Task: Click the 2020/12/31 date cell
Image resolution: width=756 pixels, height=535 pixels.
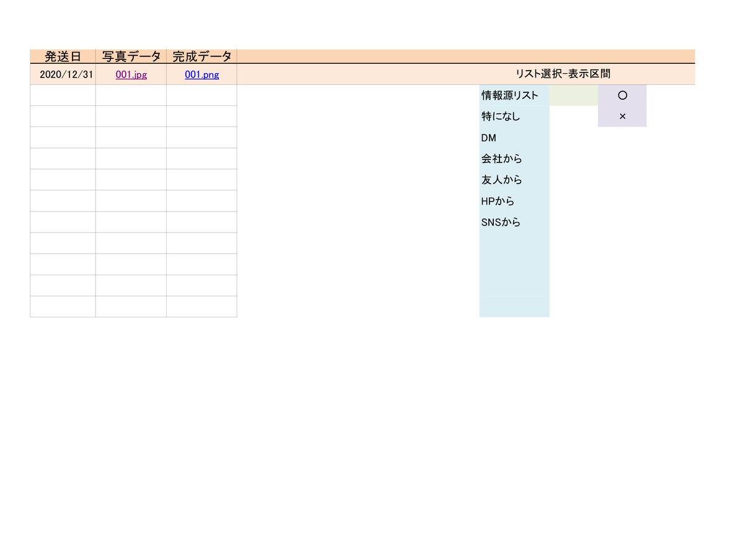Action: tap(63, 74)
